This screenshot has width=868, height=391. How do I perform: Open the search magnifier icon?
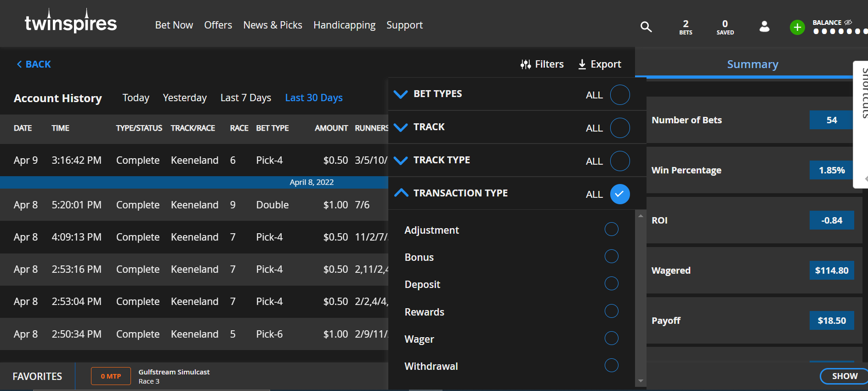(646, 27)
